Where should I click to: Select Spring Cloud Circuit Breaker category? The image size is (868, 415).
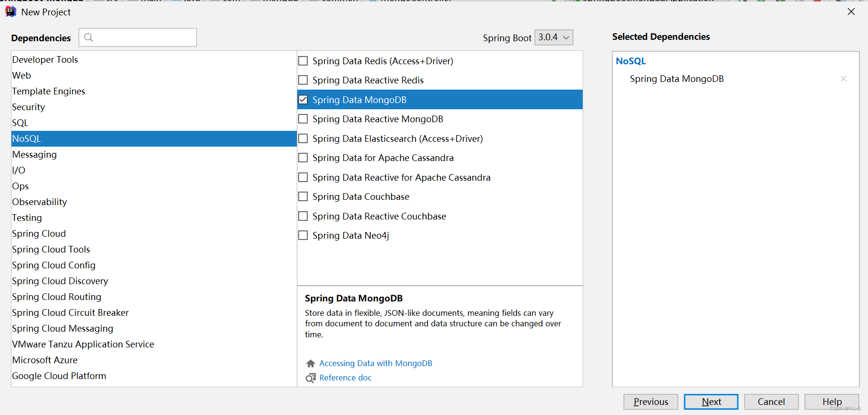pos(154,312)
